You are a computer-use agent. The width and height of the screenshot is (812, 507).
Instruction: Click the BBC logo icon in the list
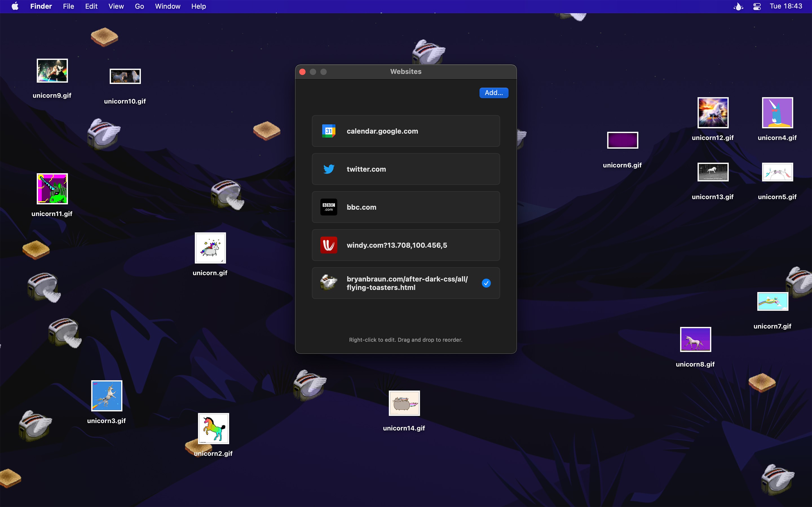point(328,207)
